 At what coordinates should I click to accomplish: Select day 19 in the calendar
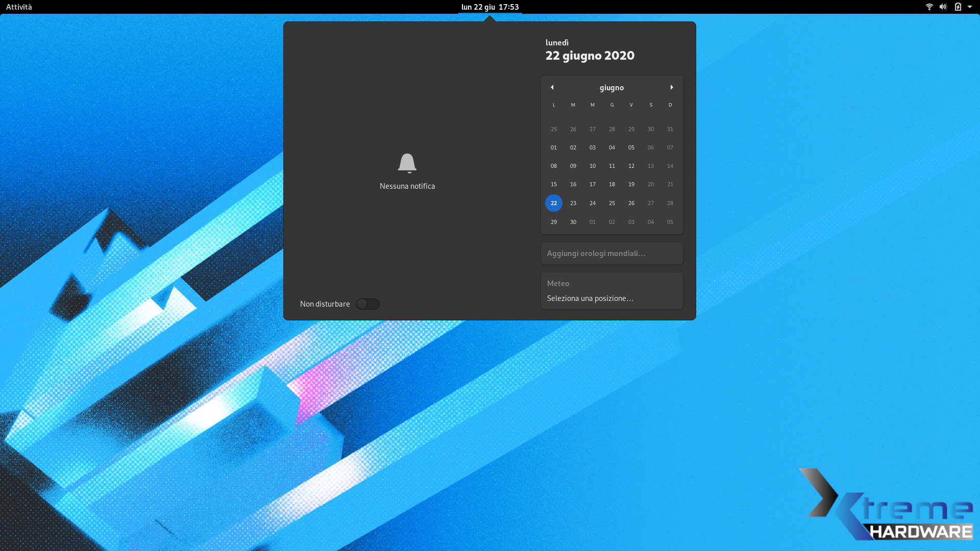631,184
